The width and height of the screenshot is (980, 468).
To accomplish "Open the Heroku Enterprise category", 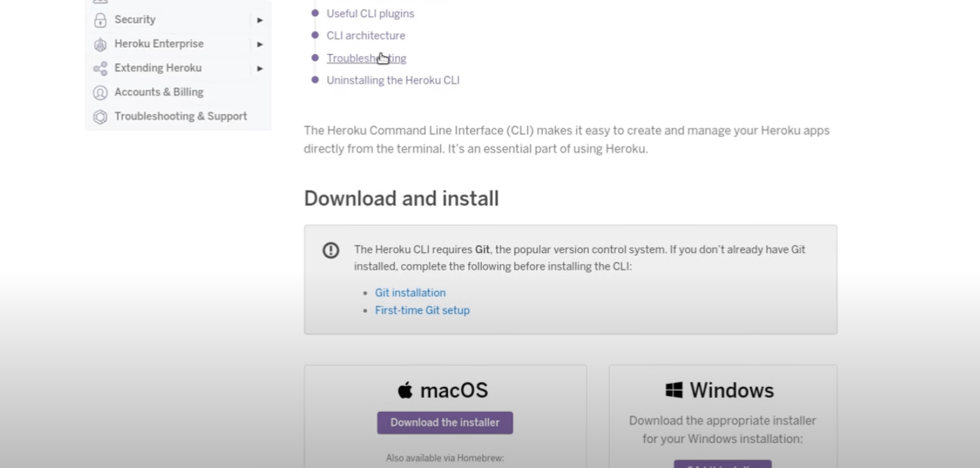I will (159, 43).
